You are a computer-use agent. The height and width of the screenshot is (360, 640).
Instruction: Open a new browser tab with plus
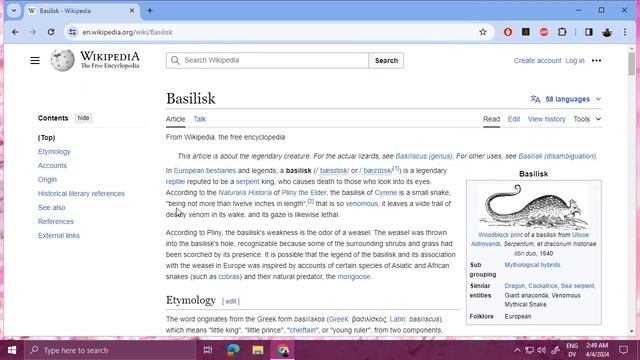150,11
